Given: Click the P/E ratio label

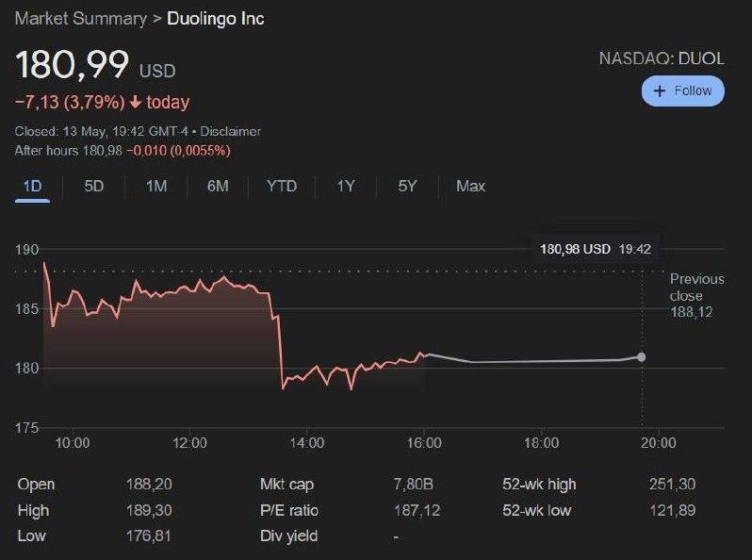Looking at the screenshot, I should click(288, 510).
